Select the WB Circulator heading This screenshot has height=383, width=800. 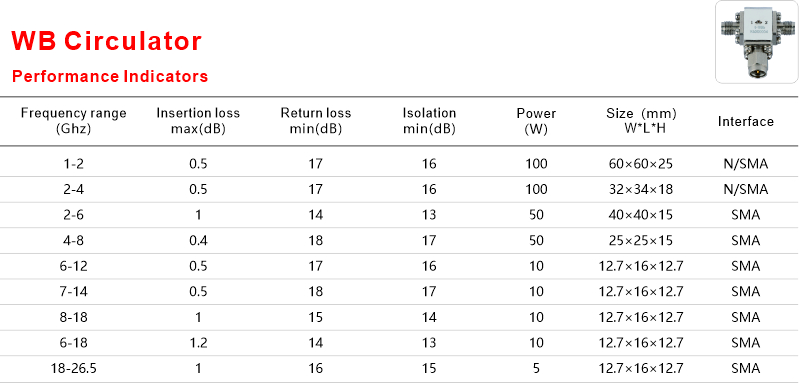107,41
